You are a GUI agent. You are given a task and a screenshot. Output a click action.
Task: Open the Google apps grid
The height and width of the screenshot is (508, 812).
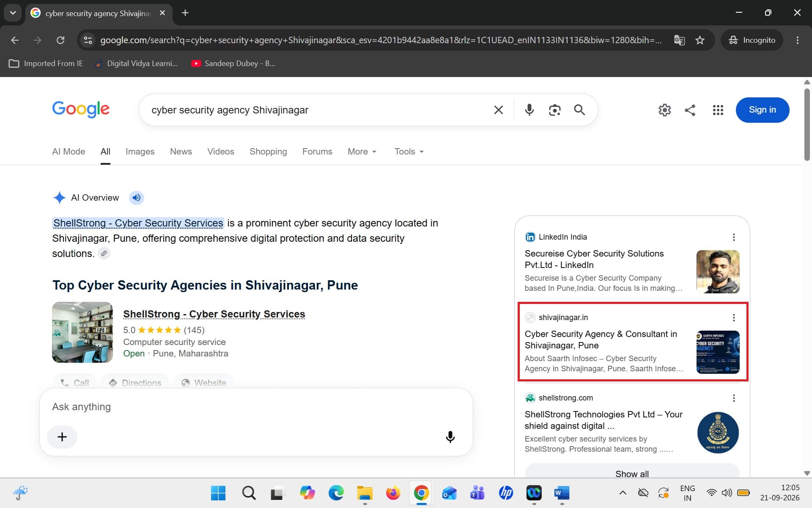point(718,110)
